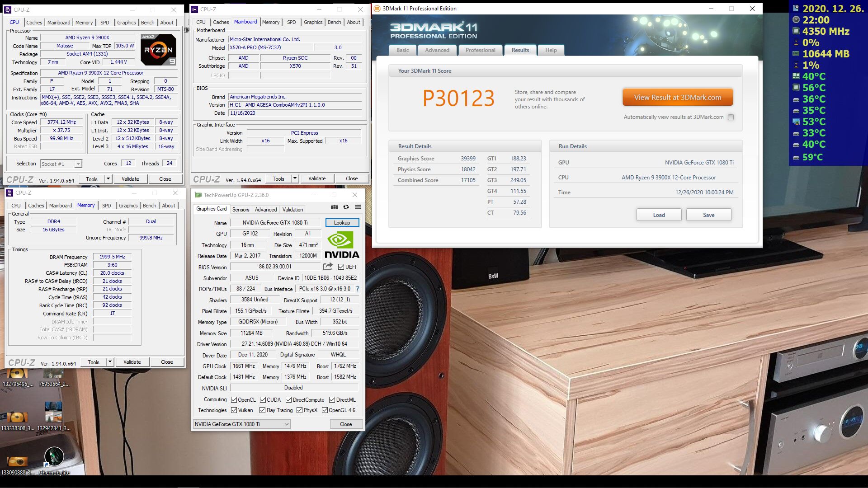Viewport: 868px width, 488px height.
Task: Open GPU-Z hamburger menu icon
Action: tap(358, 207)
